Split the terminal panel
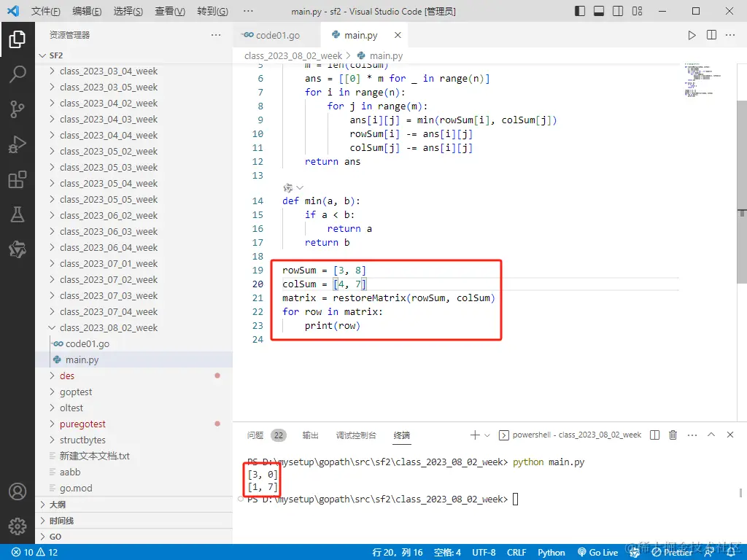 click(x=654, y=435)
